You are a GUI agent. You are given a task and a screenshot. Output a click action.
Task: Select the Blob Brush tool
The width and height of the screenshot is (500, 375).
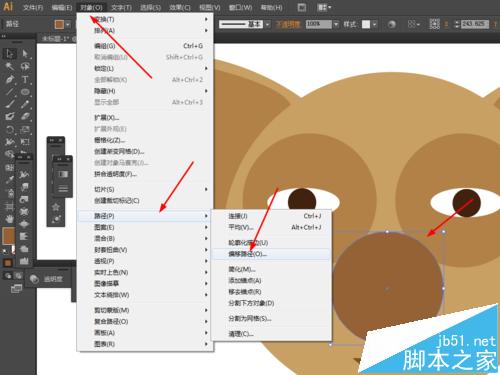coord(9,117)
